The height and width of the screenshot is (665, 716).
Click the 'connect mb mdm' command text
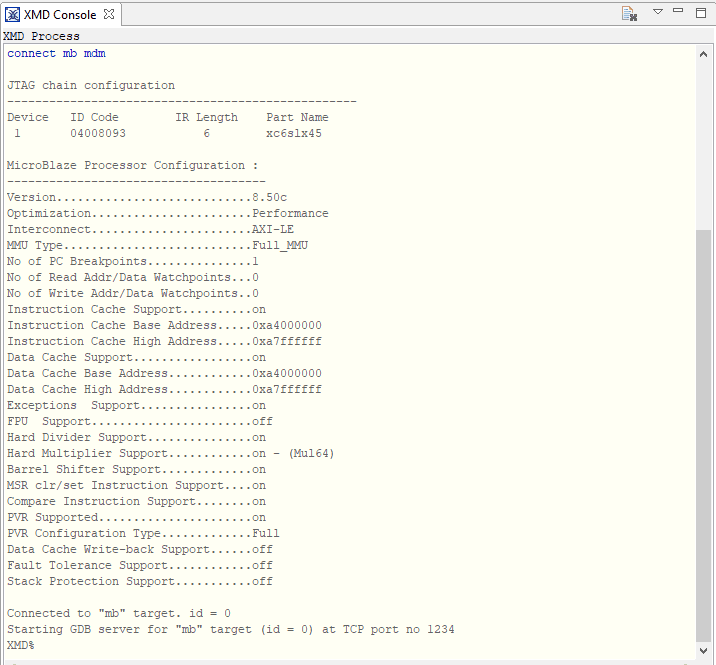pos(56,53)
